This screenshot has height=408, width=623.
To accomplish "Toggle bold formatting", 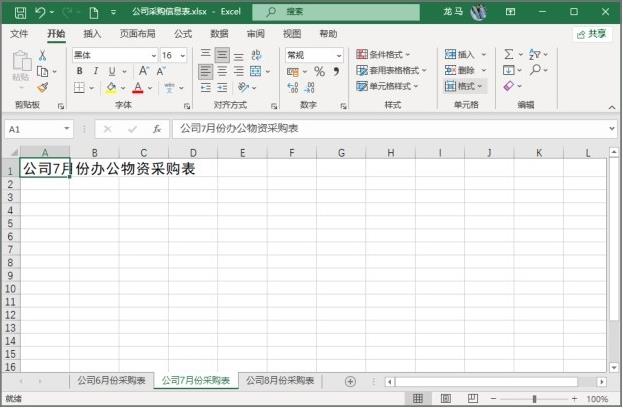I will click(x=81, y=72).
